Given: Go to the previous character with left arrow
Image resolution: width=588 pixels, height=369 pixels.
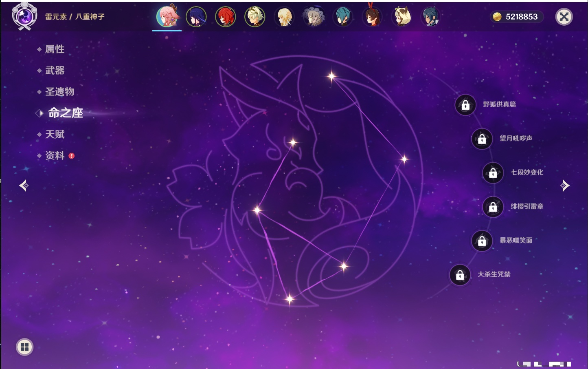Looking at the screenshot, I should (24, 186).
